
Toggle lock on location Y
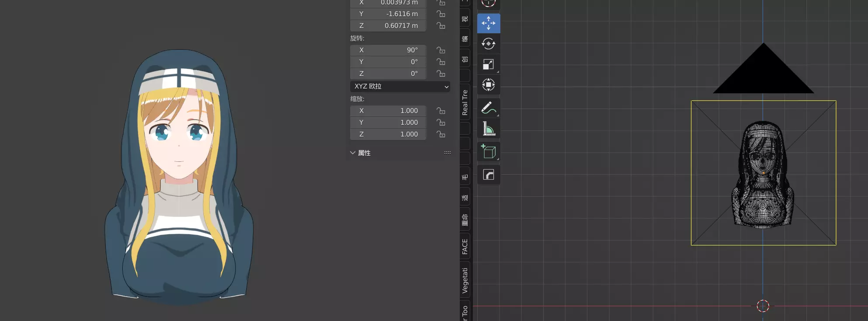[441, 14]
